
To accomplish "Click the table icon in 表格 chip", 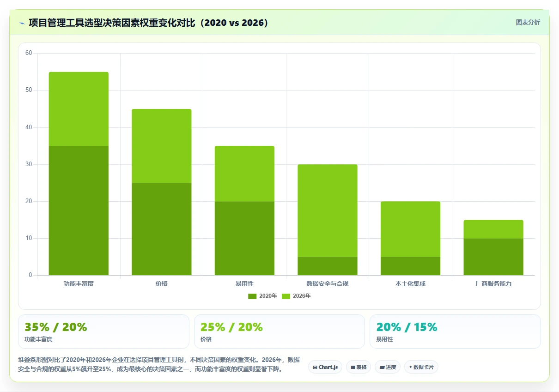I will pyautogui.click(x=353, y=367).
